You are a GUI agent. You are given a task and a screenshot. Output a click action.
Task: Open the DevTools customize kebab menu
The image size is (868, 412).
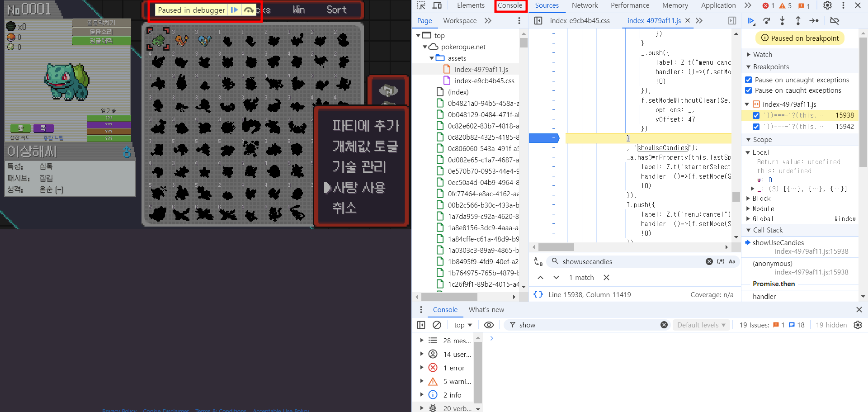tap(843, 5)
